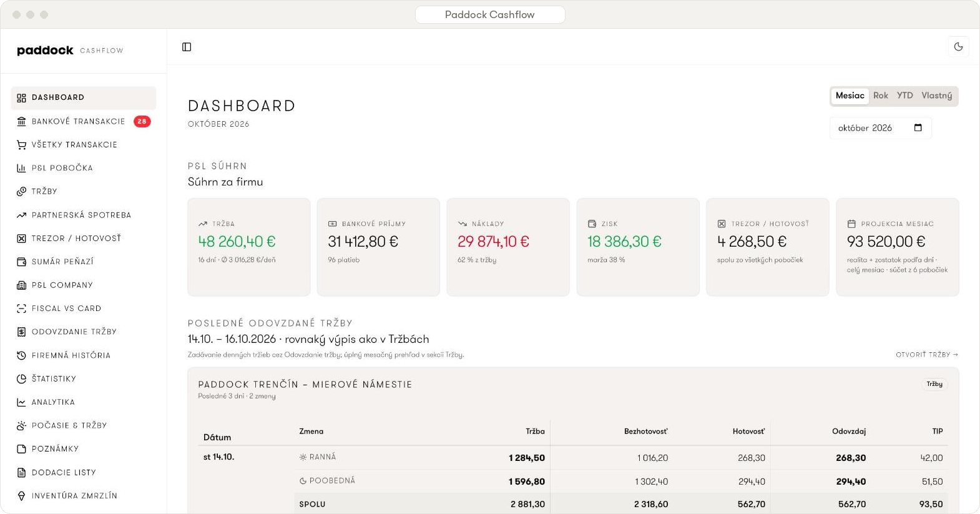The image size is (980, 514).
Task: Click the Tržby pill button in Trenčín card
Action: tap(934, 384)
